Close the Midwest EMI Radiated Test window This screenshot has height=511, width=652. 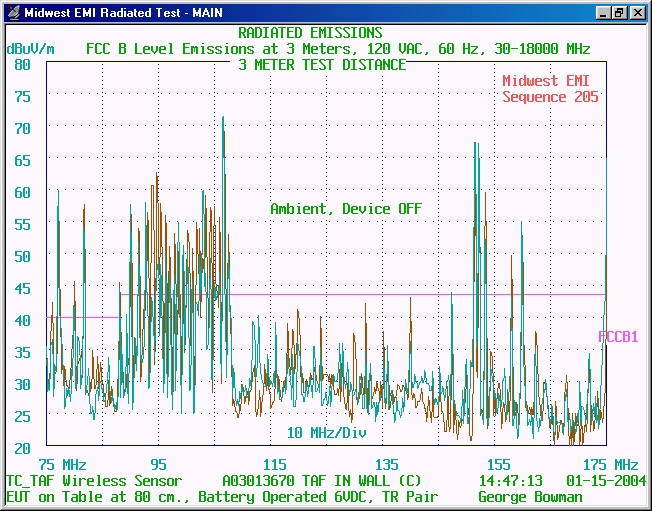(x=637, y=13)
